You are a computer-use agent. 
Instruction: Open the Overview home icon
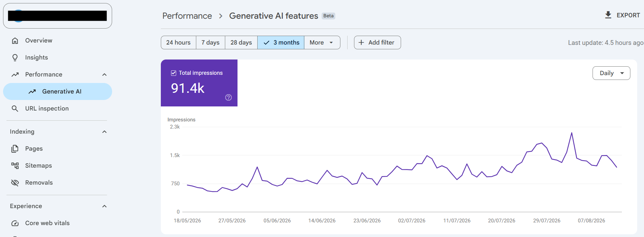pyautogui.click(x=15, y=40)
